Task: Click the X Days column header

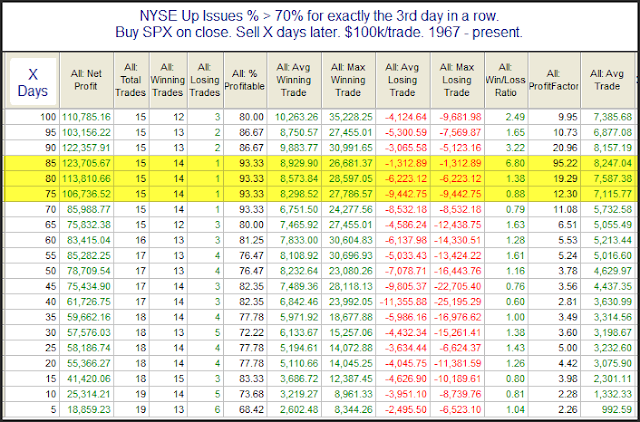Action: [x=33, y=82]
